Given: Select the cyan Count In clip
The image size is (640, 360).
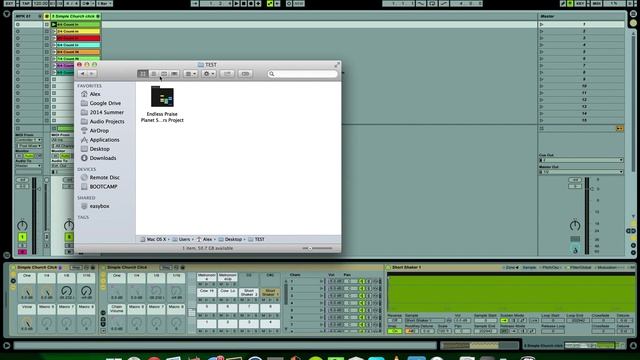Looking at the screenshot, I should 78,45.
